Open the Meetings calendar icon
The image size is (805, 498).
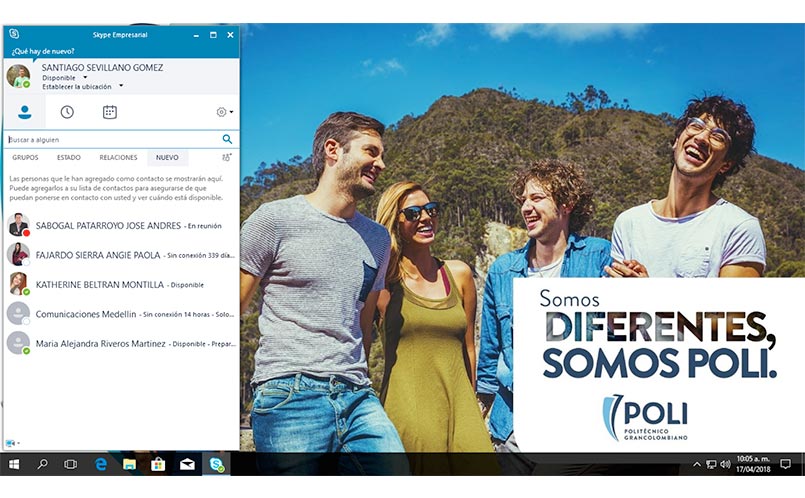(110, 112)
